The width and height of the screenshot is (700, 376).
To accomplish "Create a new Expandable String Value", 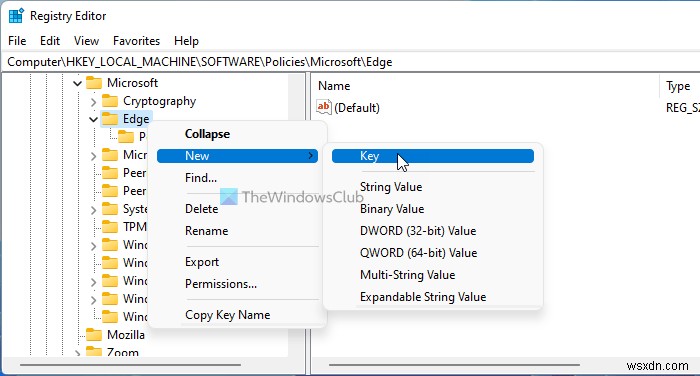I will (x=423, y=297).
